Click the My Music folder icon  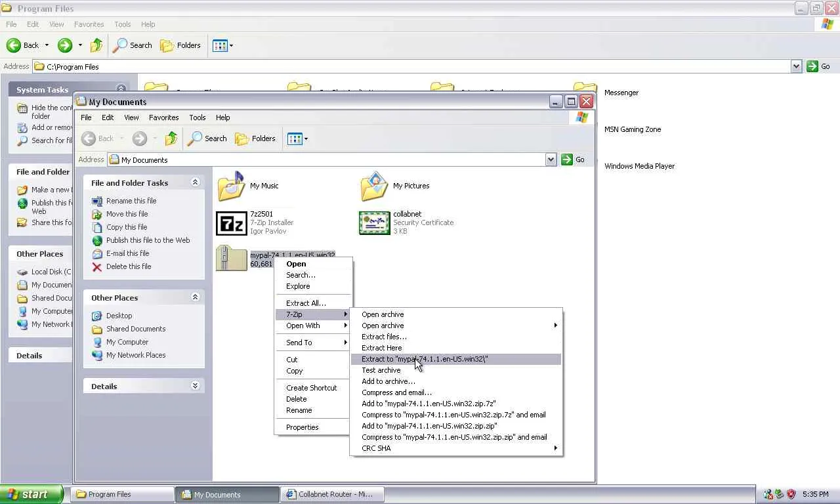(x=231, y=186)
